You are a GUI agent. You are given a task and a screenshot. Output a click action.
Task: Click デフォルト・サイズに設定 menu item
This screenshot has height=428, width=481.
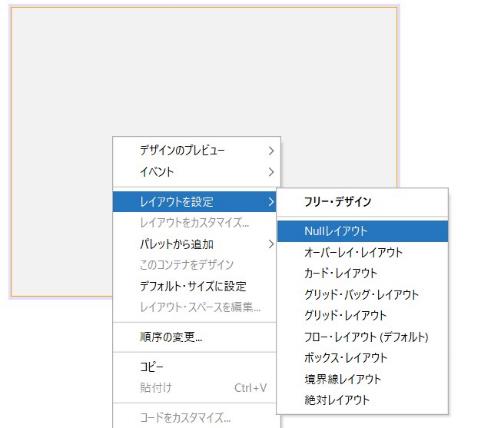point(195,286)
